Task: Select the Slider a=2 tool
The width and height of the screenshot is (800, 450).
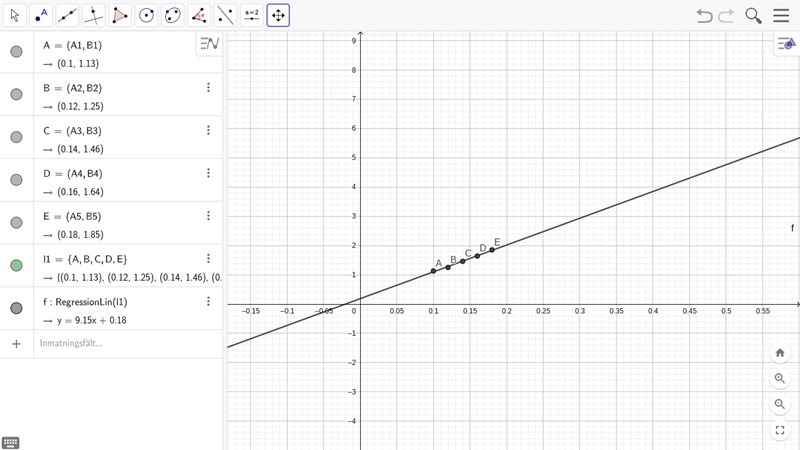Action: point(251,15)
